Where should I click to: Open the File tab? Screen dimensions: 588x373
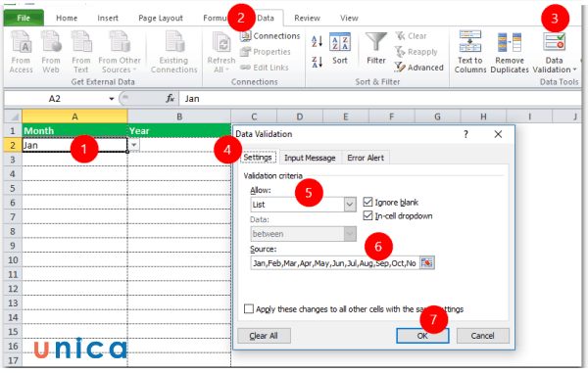24,18
